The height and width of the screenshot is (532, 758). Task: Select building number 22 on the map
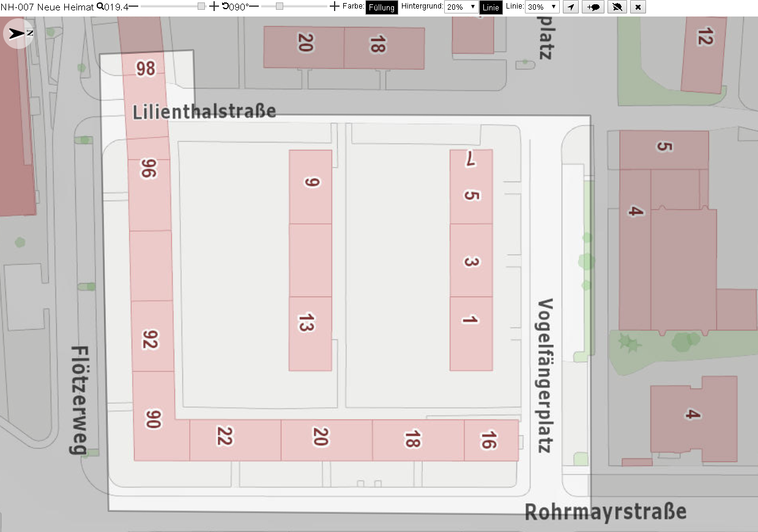[x=236, y=440]
